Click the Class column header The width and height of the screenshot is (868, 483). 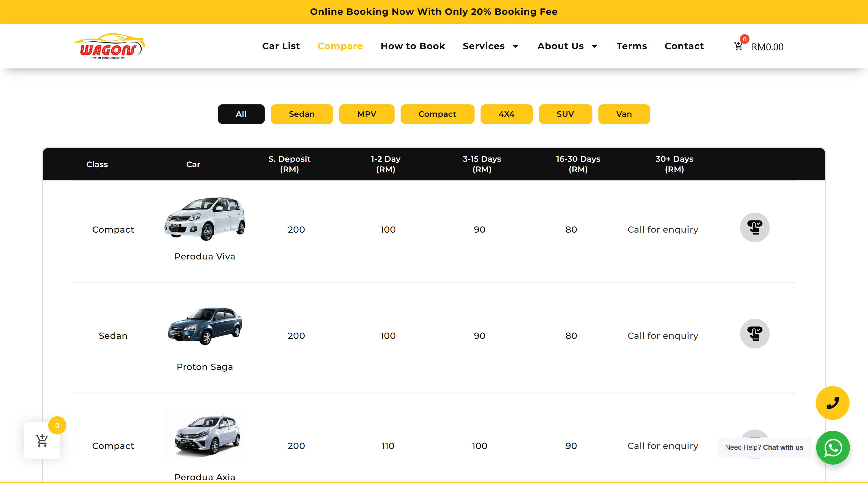97,164
